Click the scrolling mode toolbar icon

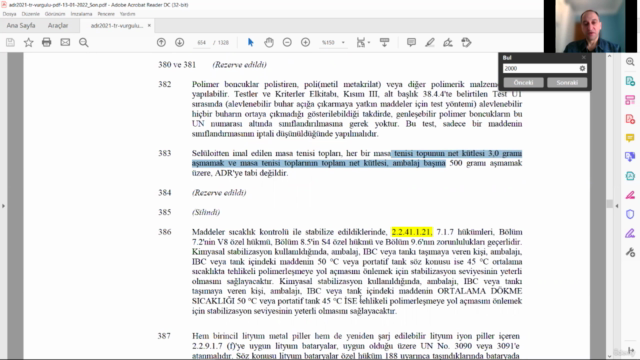(384, 42)
